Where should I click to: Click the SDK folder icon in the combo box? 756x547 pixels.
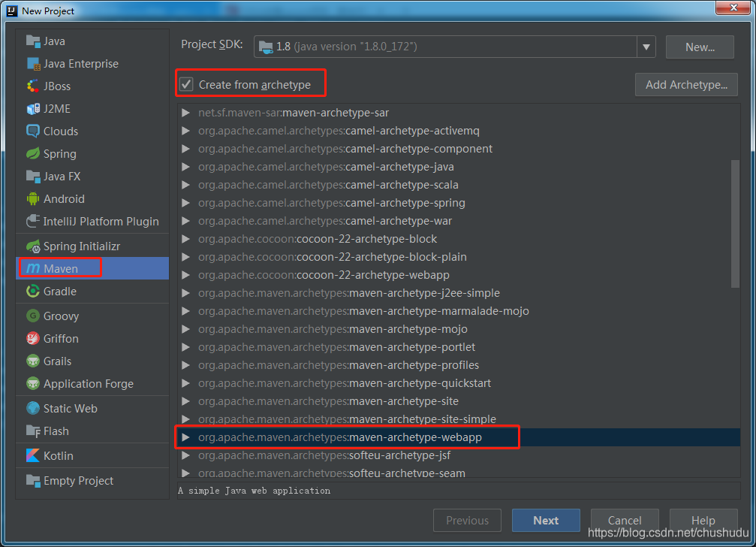[x=266, y=47]
